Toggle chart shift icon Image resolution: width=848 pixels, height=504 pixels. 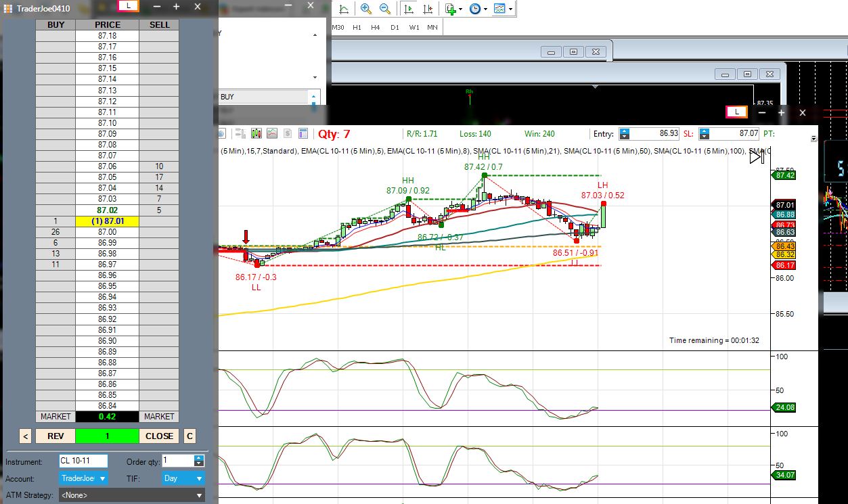pyautogui.click(x=428, y=9)
